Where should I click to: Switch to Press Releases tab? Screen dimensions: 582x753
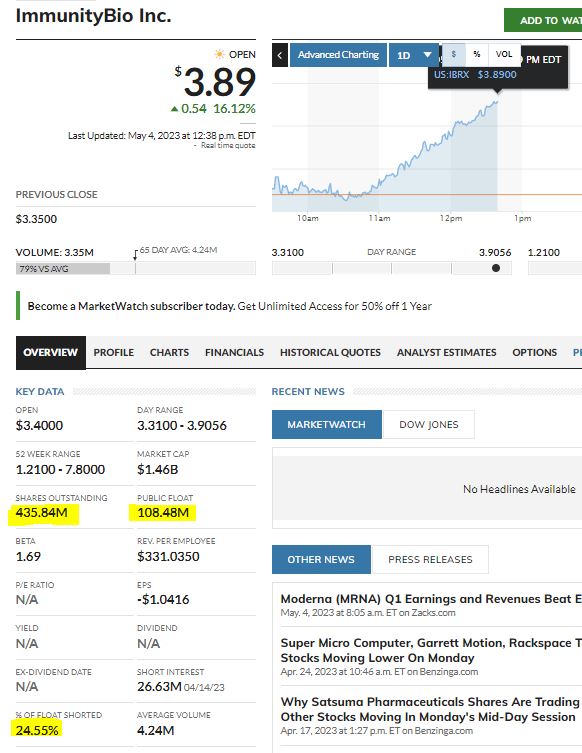pyautogui.click(x=430, y=559)
